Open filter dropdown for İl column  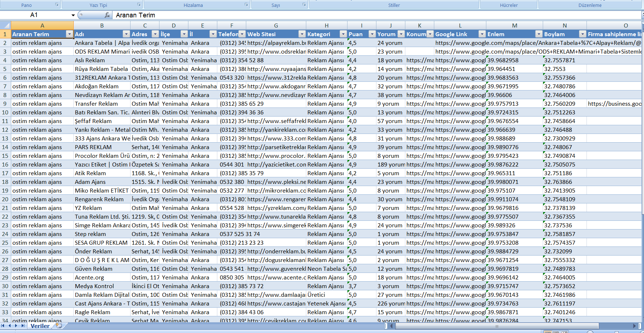tap(213, 34)
